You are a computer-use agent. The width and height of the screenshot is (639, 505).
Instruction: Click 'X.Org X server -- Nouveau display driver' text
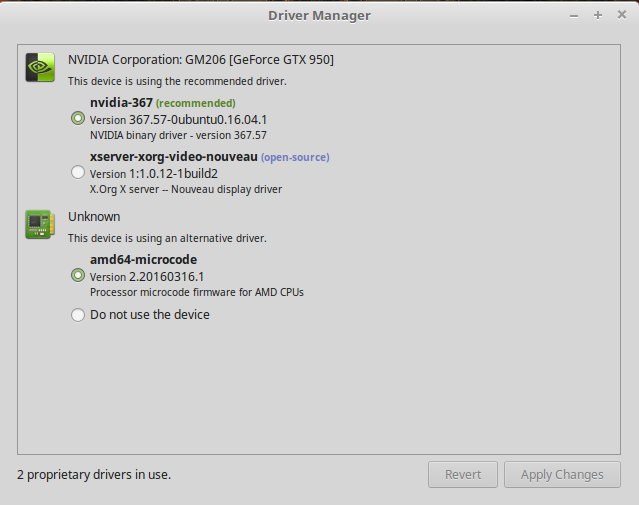coord(186,190)
